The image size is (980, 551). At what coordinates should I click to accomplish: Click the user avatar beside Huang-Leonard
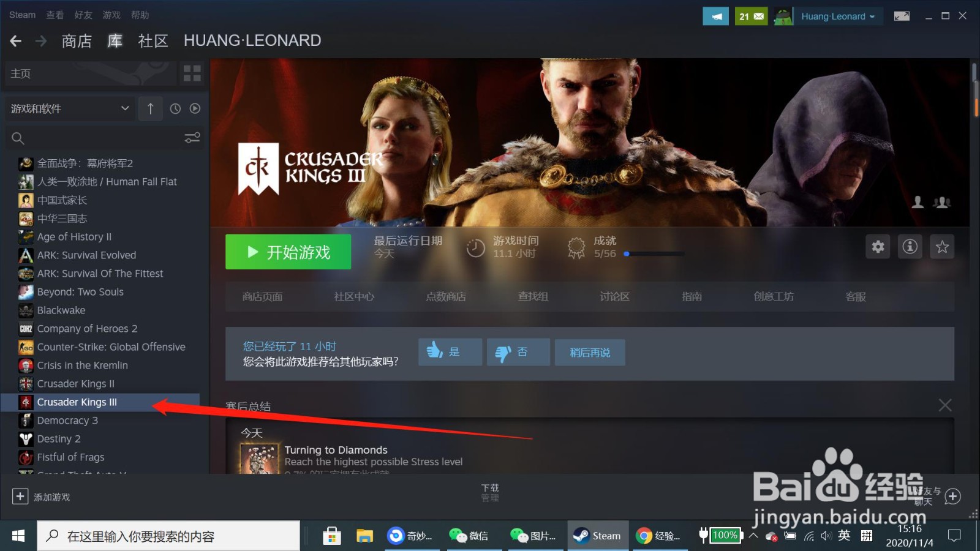pyautogui.click(x=783, y=17)
